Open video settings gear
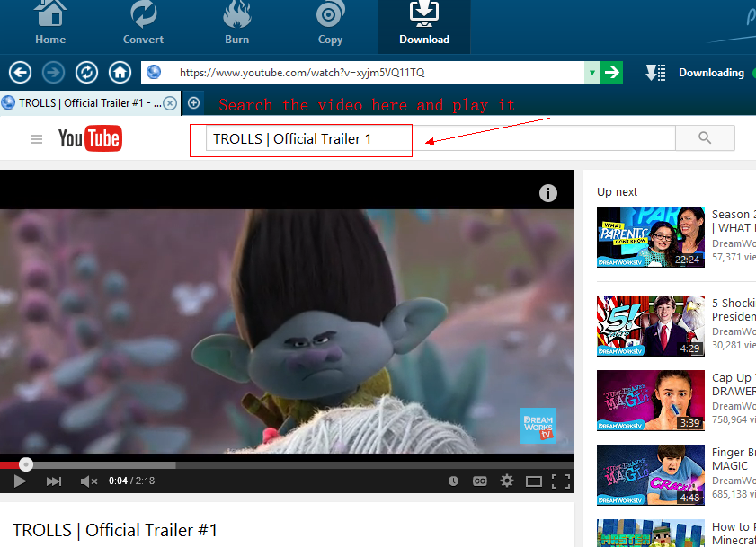Image resolution: width=756 pixels, height=547 pixels. [x=507, y=481]
